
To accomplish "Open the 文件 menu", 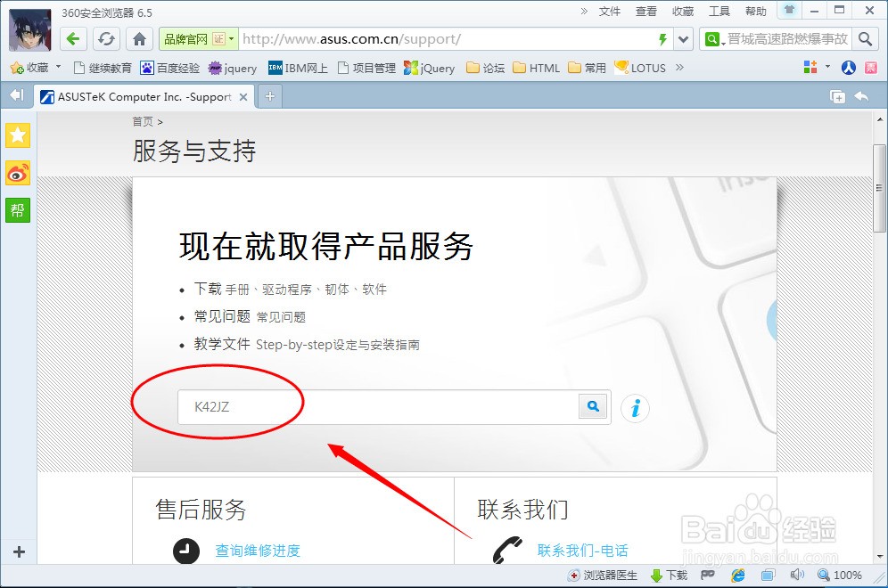I will (609, 12).
